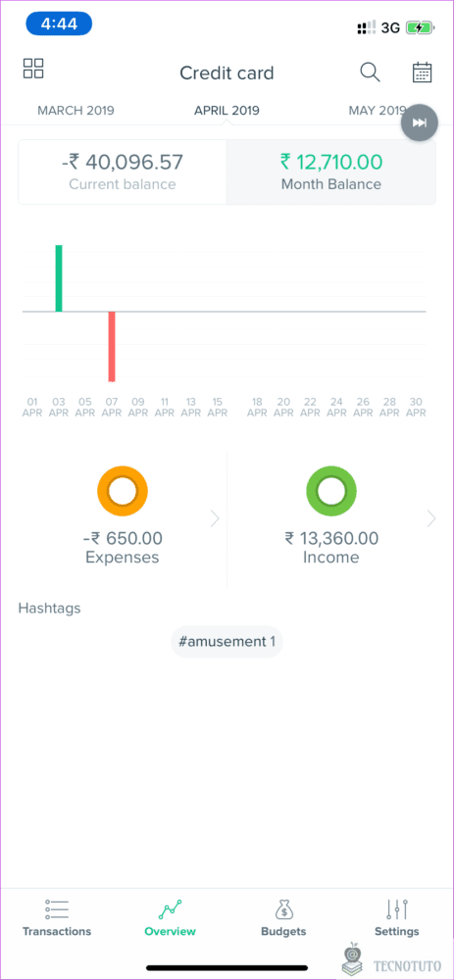Open the calendar date picker icon

(x=423, y=73)
